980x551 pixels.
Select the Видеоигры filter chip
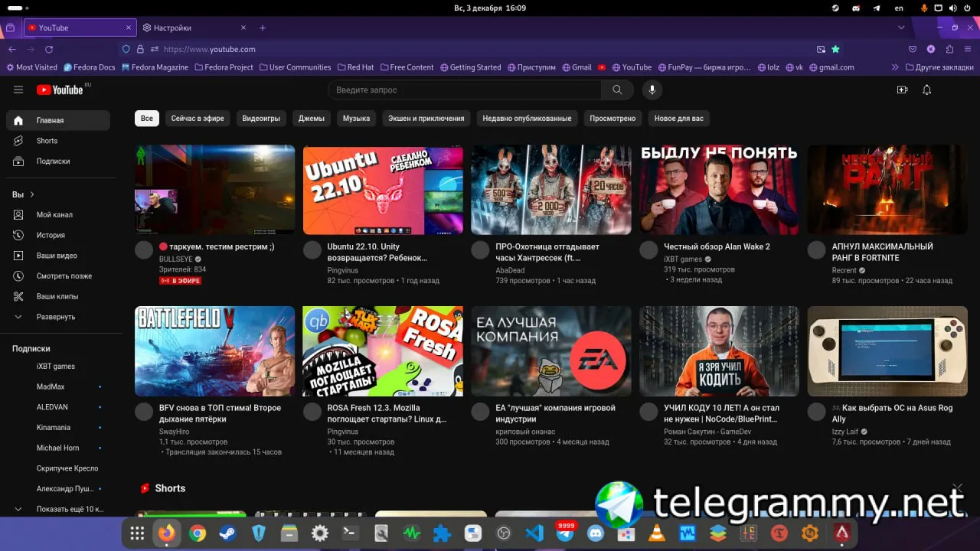[261, 119]
